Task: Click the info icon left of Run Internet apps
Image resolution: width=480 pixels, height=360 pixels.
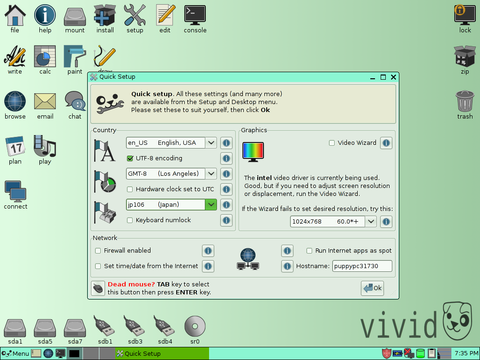Action: tap(287, 251)
